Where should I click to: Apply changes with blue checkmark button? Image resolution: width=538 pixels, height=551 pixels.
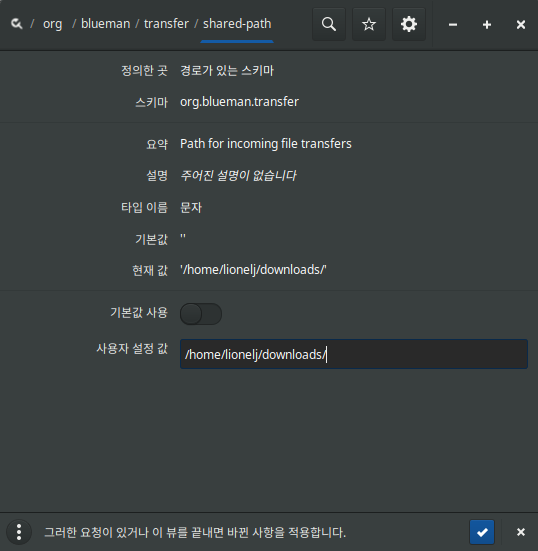click(x=482, y=532)
